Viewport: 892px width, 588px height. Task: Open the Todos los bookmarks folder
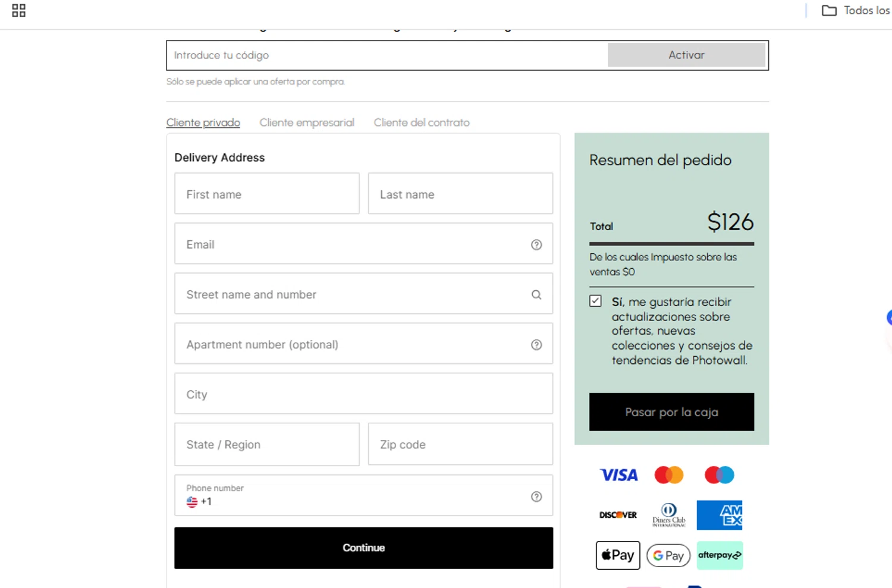pyautogui.click(x=856, y=10)
